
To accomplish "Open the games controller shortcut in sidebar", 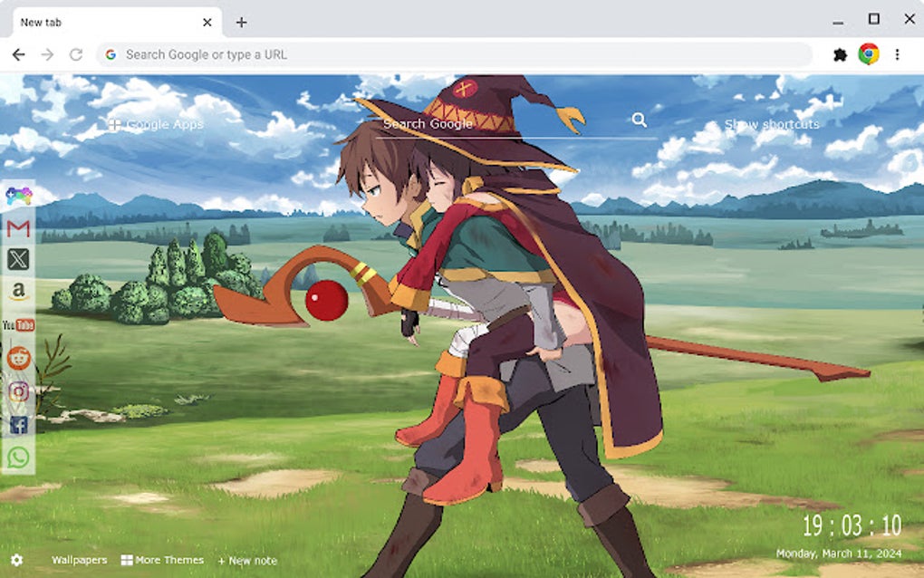I will click(18, 195).
